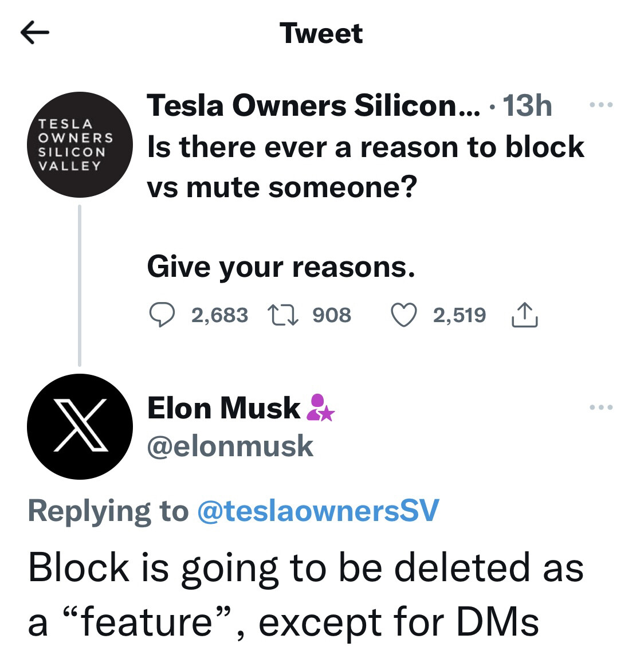Open the Tesla Owners Silicon Valley avatar
The image size is (644, 666).
(80, 144)
